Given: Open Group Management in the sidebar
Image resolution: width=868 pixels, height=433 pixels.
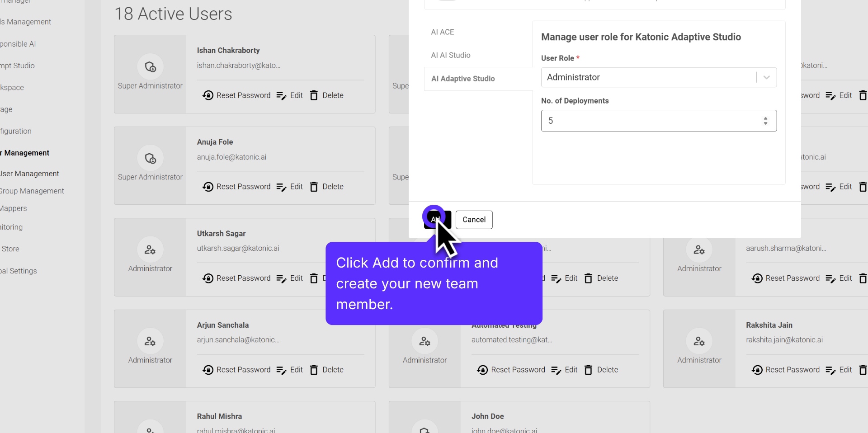Looking at the screenshot, I should pyautogui.click(x=32, y=191).
